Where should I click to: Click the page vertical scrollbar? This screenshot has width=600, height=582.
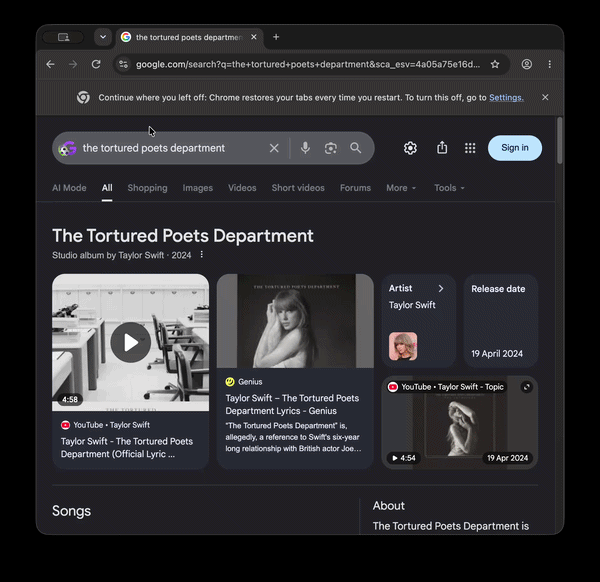tap(559, 140)
